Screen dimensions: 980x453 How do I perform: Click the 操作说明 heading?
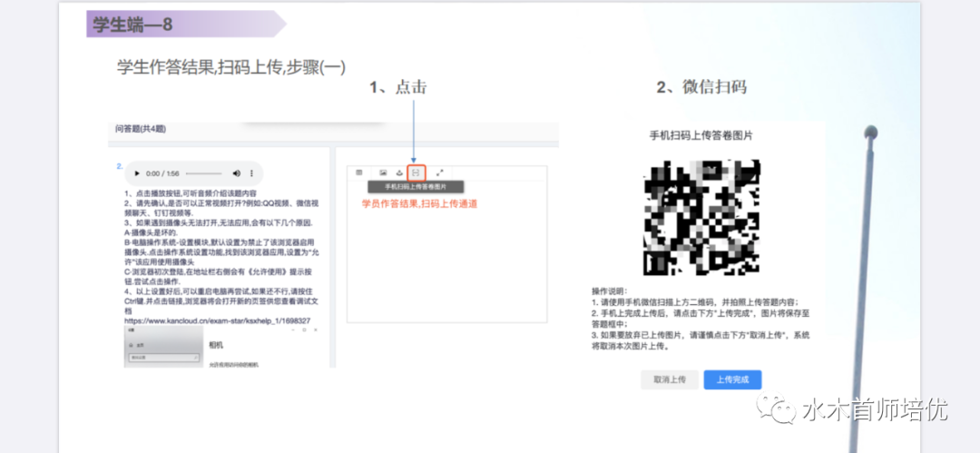tap(612, 291)
